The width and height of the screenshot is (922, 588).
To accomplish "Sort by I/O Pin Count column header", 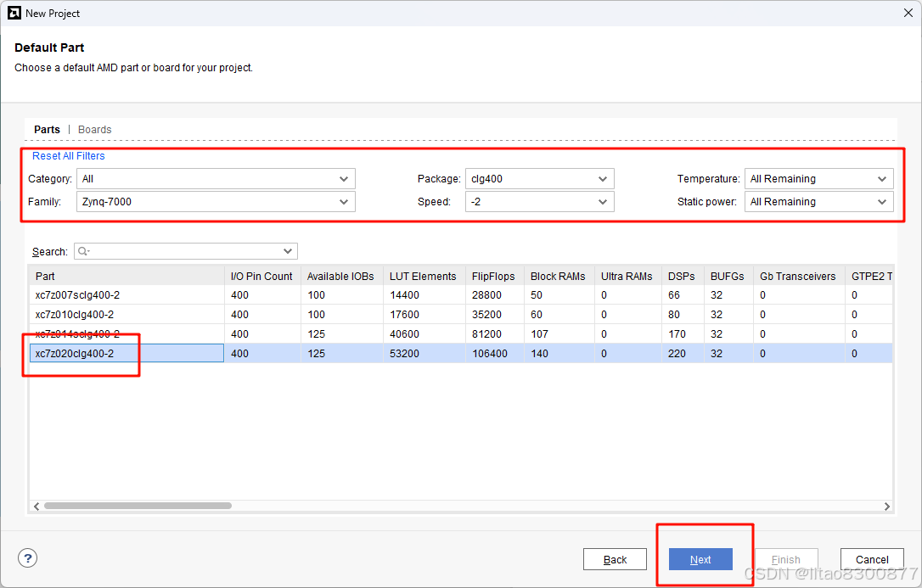I will pos(262,276).
